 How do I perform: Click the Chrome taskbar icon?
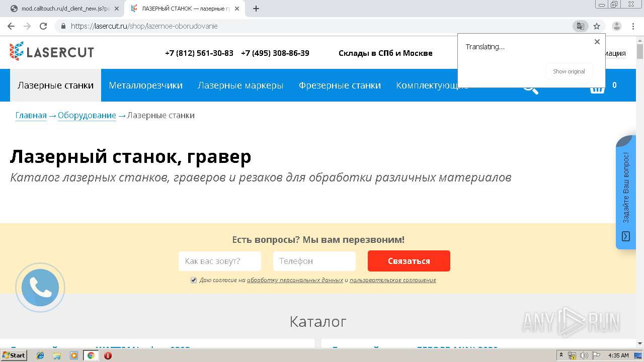[x=91, y=355]
